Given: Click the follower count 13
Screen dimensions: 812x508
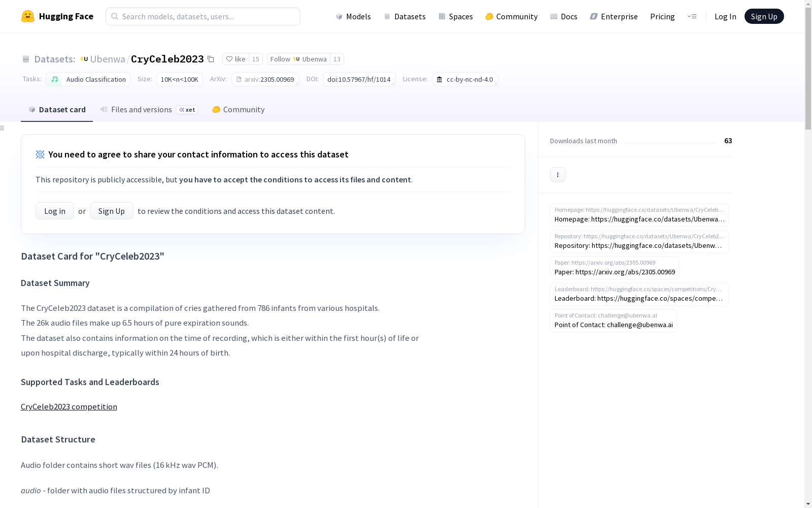Looking at the screenshot, I should click(337, 59).
